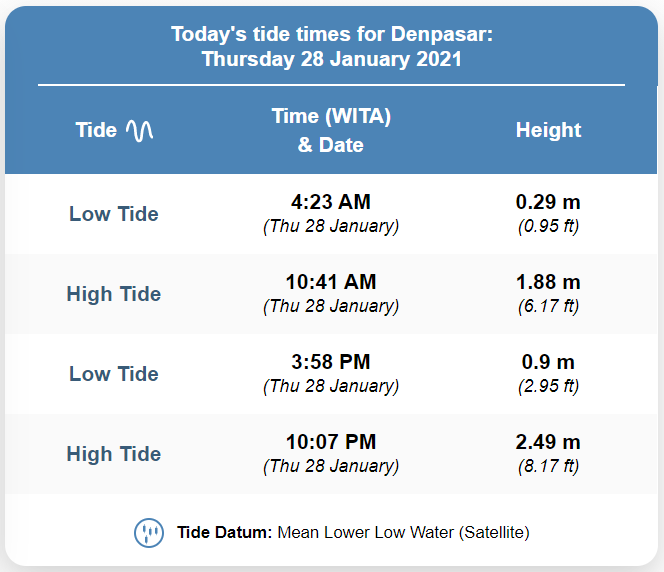Click the first Low Tide label

coord(114,214)
